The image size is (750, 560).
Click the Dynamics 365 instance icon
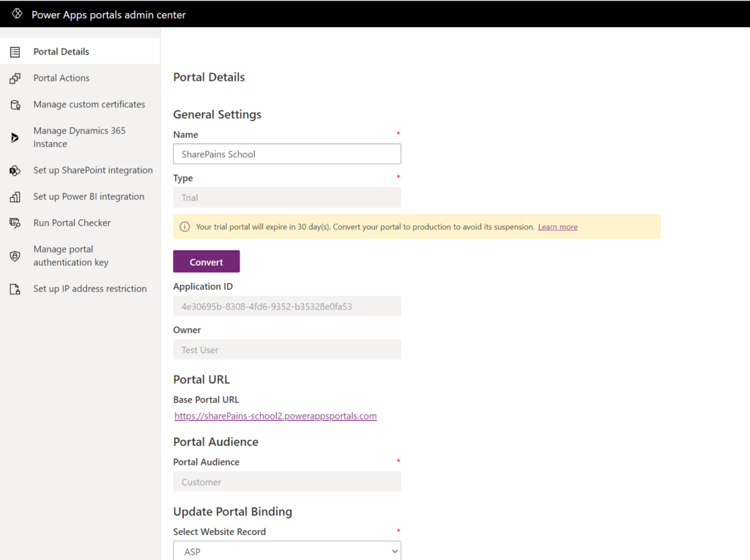[x=15, y=138]
